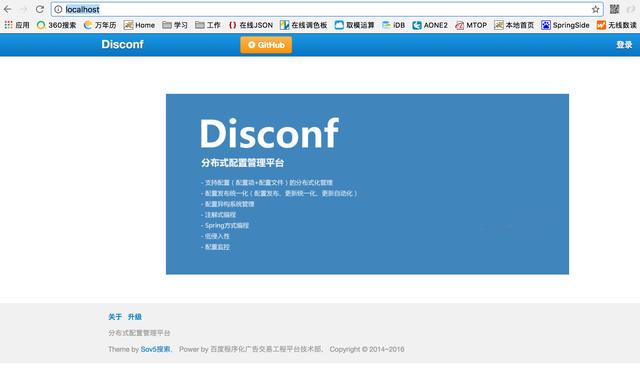Open the 升级 footer link
Image resolution: width=640 pixels, height=373 pixels.
[x=135, y=317]
